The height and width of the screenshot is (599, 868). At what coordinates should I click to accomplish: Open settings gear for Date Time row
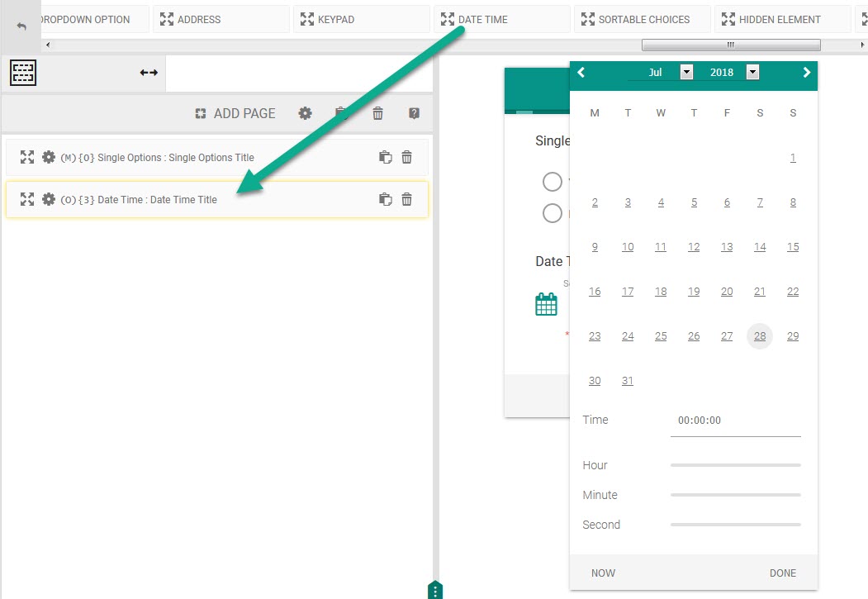(x=49, y=199)
